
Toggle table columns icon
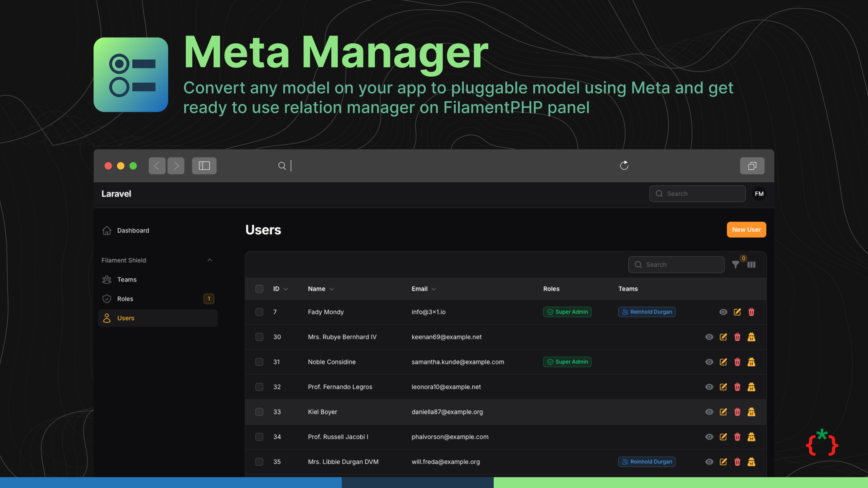click(x=751, y=265)
